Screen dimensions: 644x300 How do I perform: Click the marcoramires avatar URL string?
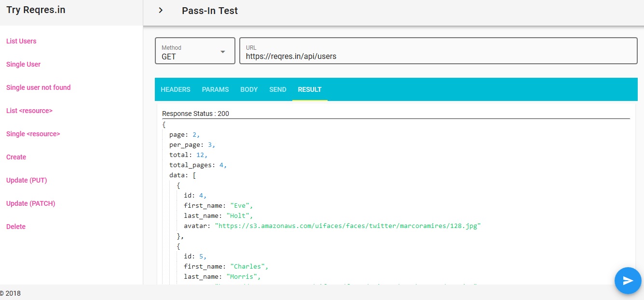click(348, 226)
